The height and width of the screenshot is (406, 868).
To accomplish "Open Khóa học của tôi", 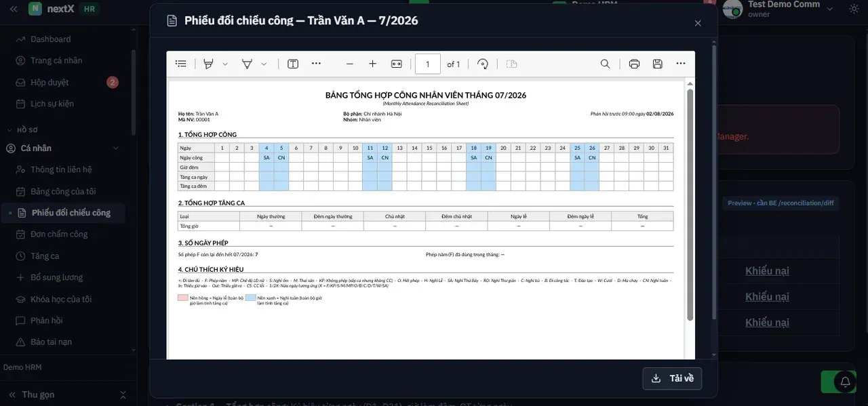I will 61,299.
